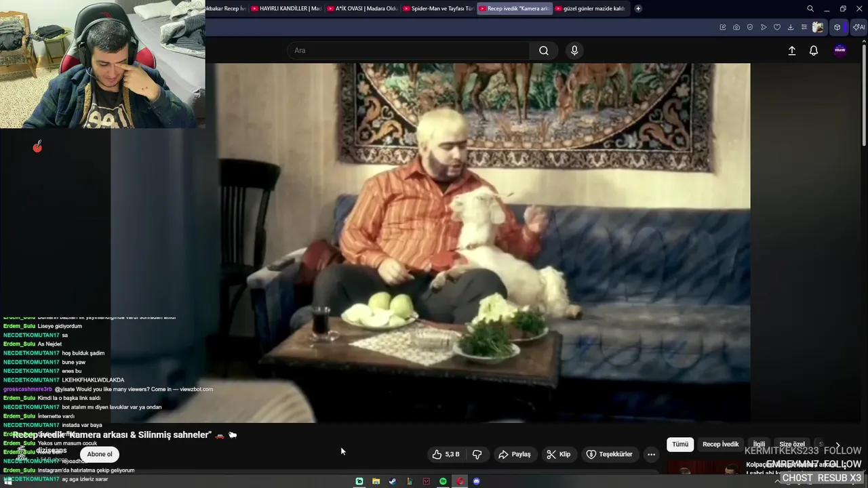Open the browser tab search magnifier

[810, 9]
